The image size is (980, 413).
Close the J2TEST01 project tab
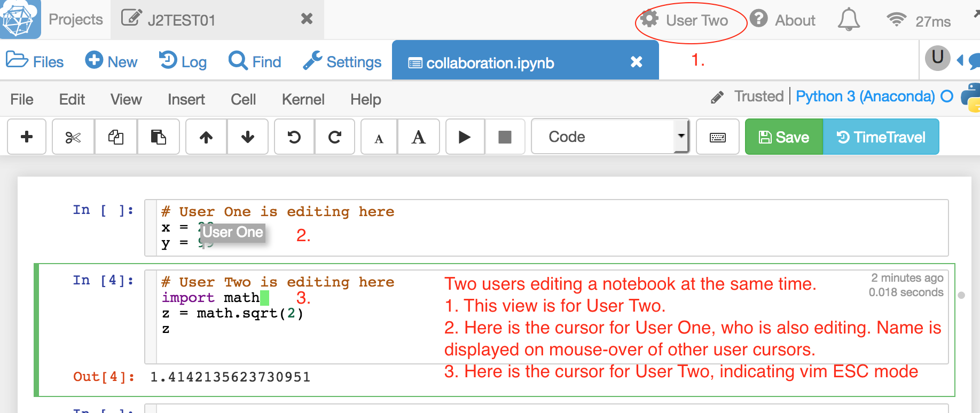click(307, 19)
